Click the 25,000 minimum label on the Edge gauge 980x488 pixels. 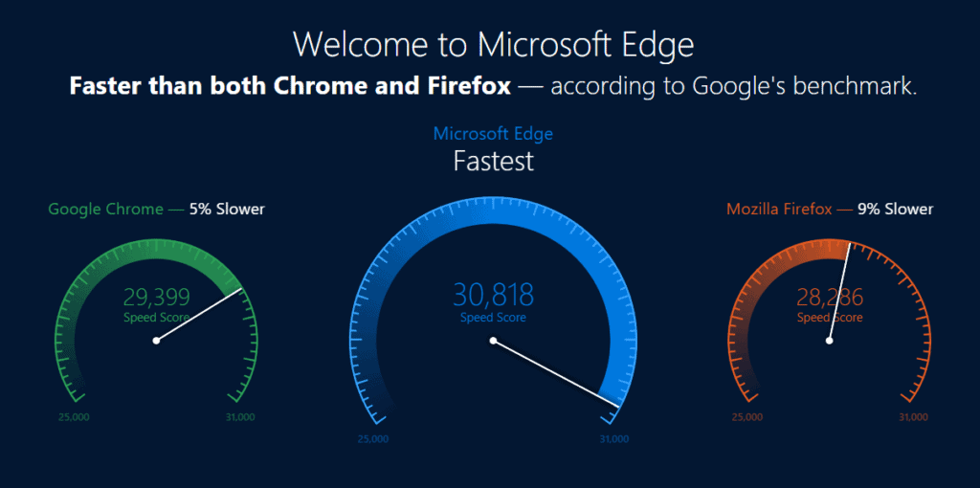point(373,440)
